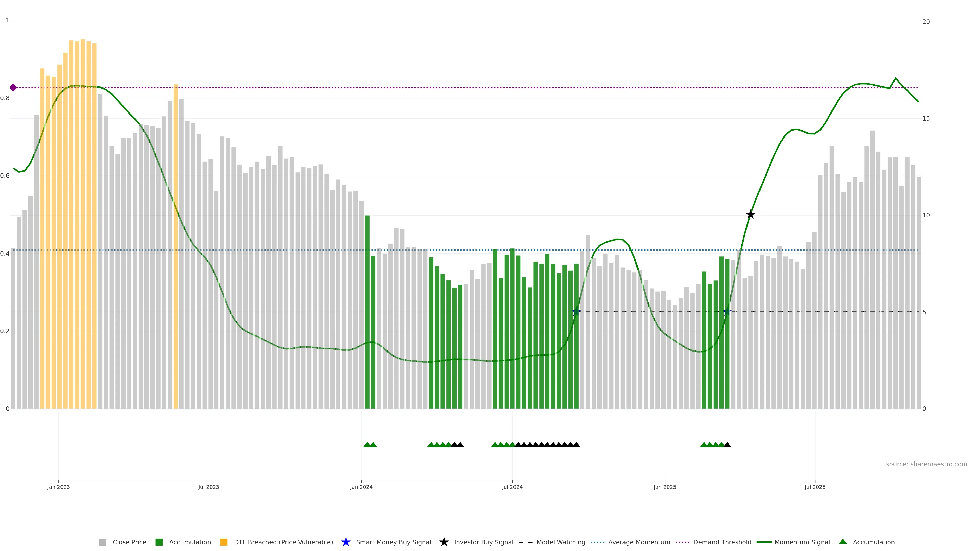This screenshot has width=980, height=551.
Task: Toggle the green Accumulation bar legend entry
Action: pyautogui.click(x=189, y=542)
